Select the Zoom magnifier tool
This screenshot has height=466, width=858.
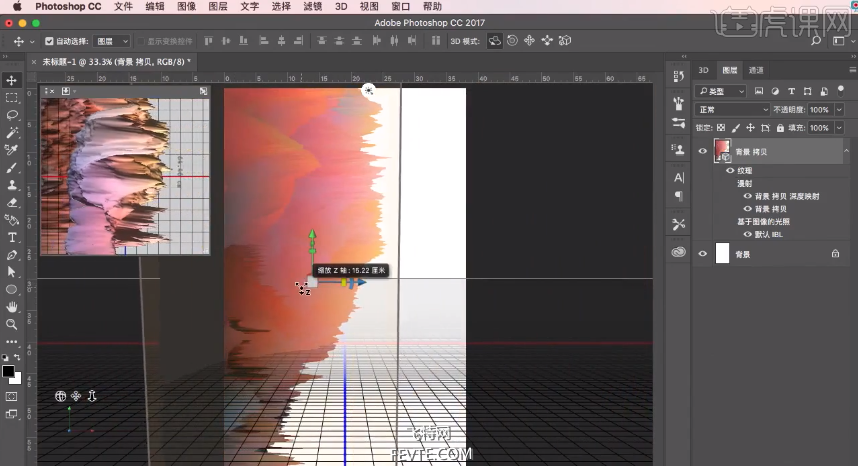click(11, 324)
